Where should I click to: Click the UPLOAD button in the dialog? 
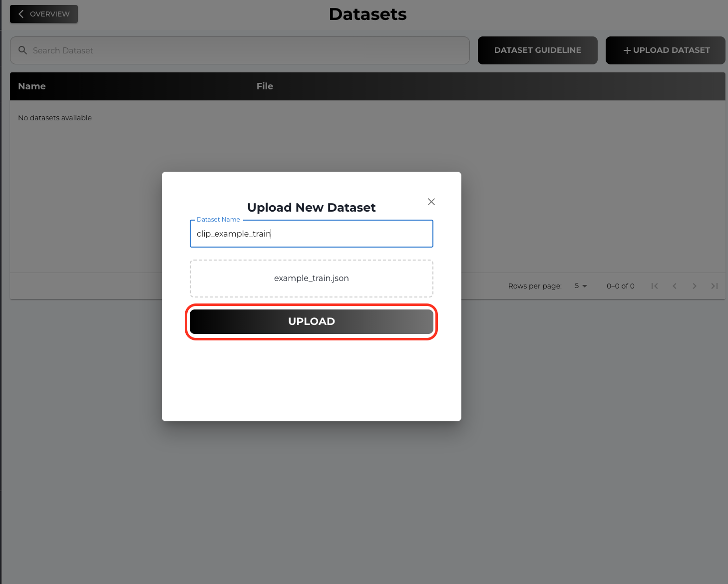[x=311, y=321]
